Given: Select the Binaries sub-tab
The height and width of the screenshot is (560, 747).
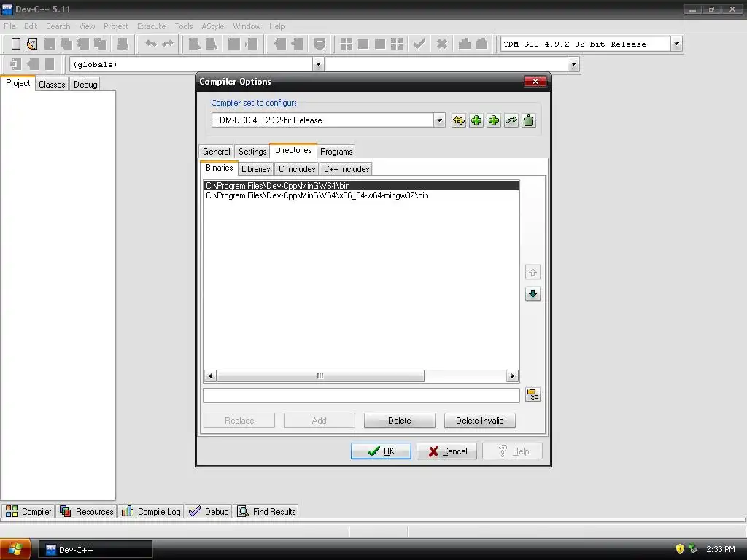Looking at the screenshot, I should coord(219,168).
